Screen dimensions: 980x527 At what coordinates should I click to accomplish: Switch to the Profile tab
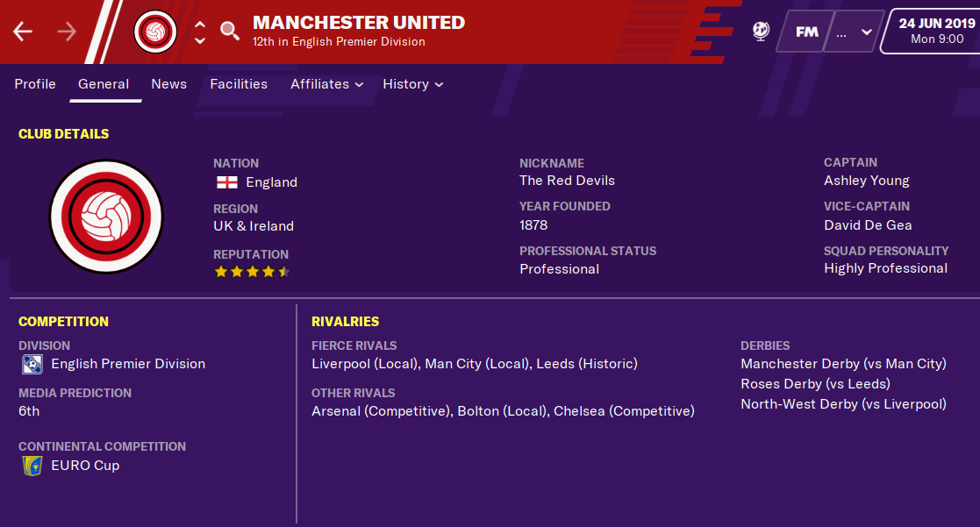(35, 84)
